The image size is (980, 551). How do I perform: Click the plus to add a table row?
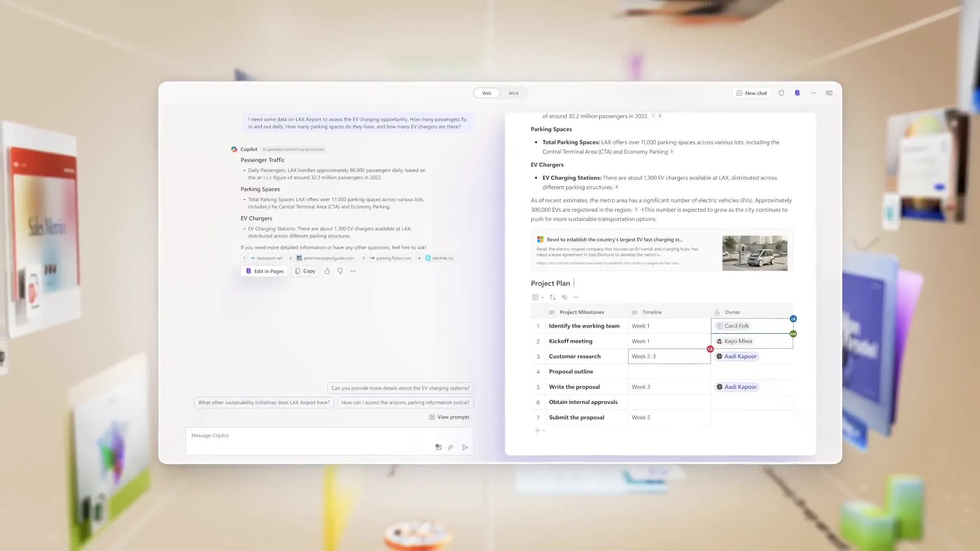tap(537, 430)
